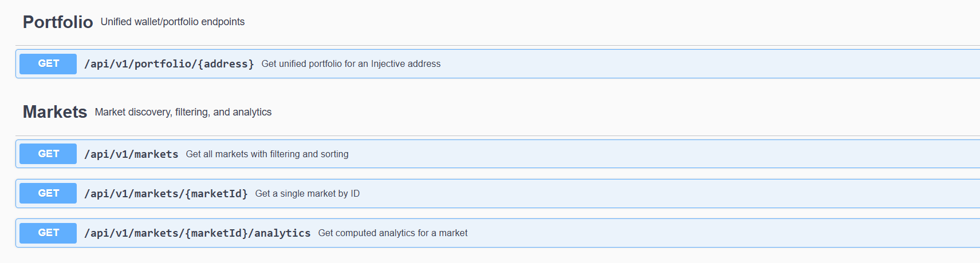The height and width of the screenshot is (263, 980).
Task: Collapse the Portfolio section heading
Action: click(57, 22)
